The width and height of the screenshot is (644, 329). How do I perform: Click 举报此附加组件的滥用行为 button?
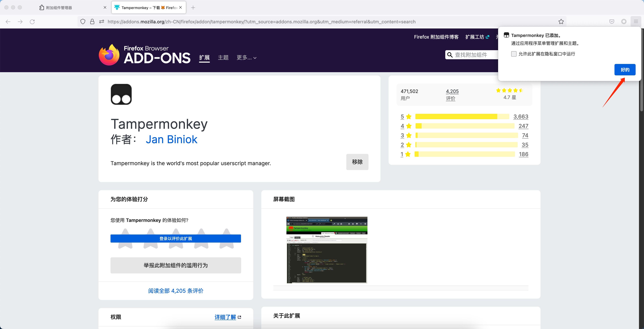click(176, 265)
